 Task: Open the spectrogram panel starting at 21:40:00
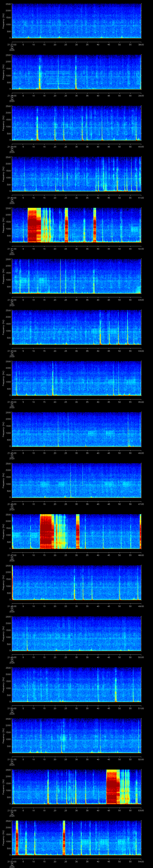[77, 174]
